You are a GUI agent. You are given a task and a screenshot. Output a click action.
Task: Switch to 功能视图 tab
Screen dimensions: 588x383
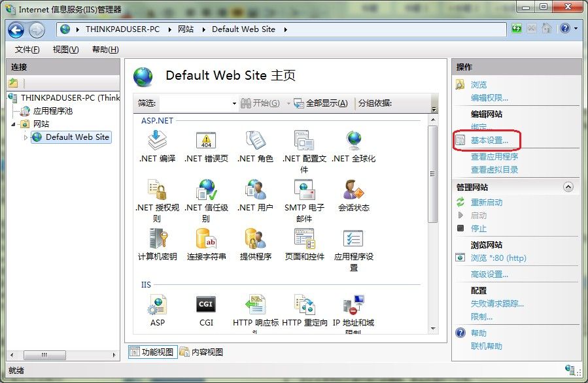152,352
